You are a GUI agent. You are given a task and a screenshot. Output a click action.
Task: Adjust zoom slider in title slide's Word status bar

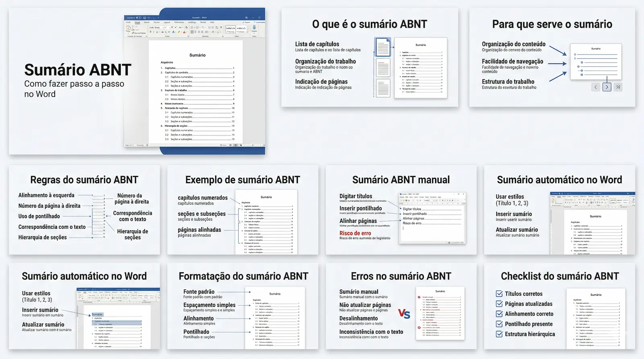click(253, 145)
